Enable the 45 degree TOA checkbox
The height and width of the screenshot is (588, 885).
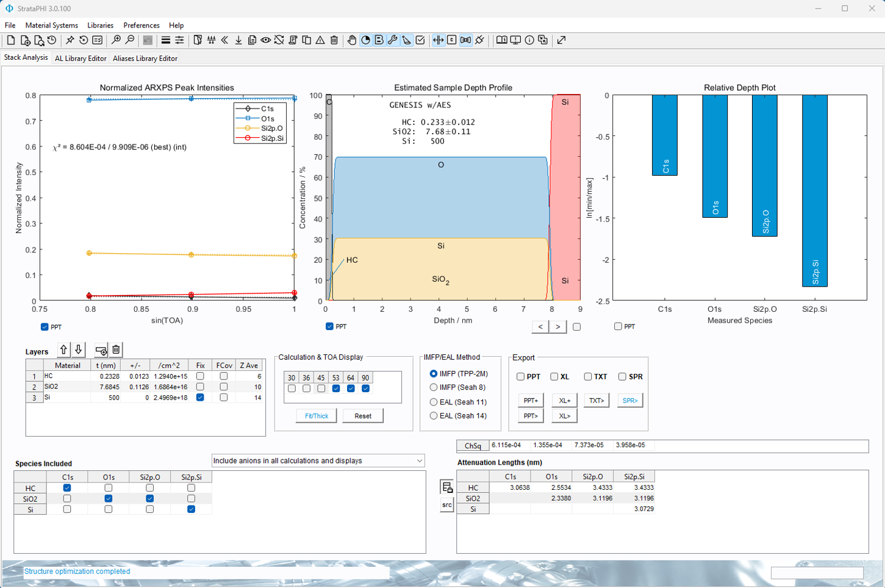[x=321, y=389]
